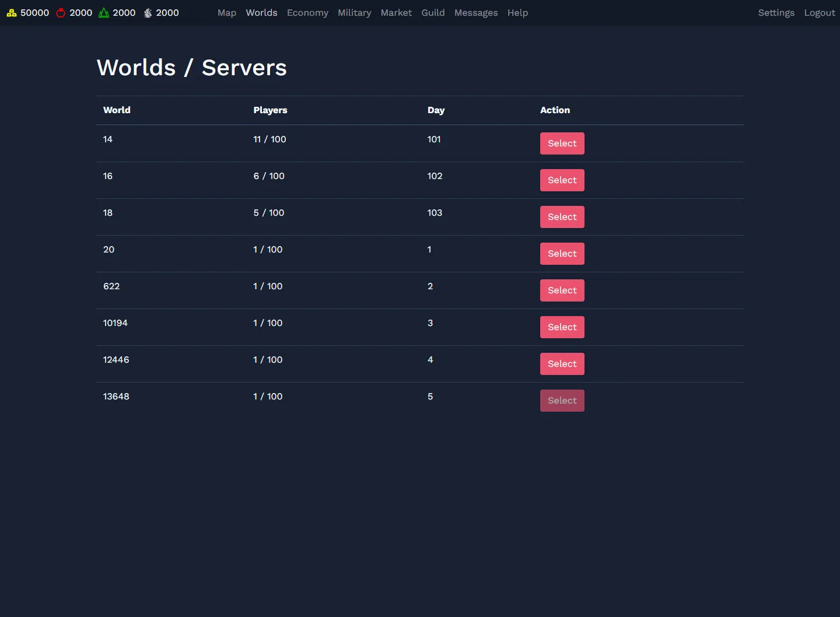Open Messages
This screenshot has height=617, width=840.
coord(476,13)
